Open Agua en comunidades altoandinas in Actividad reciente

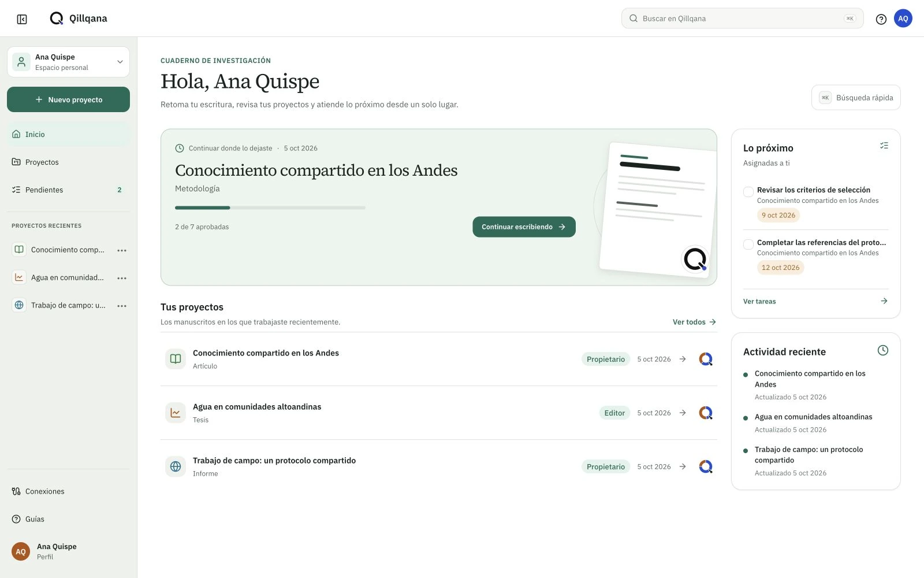click(813, 417)
